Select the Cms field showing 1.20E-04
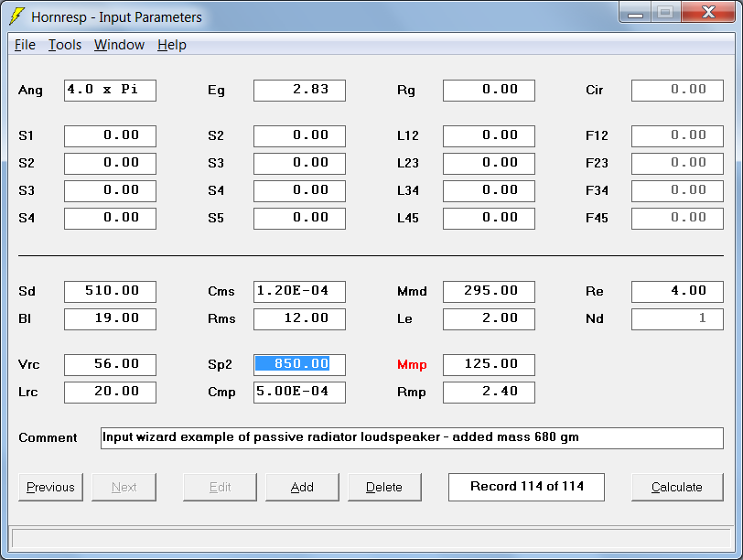 click(x=299, y=292)
